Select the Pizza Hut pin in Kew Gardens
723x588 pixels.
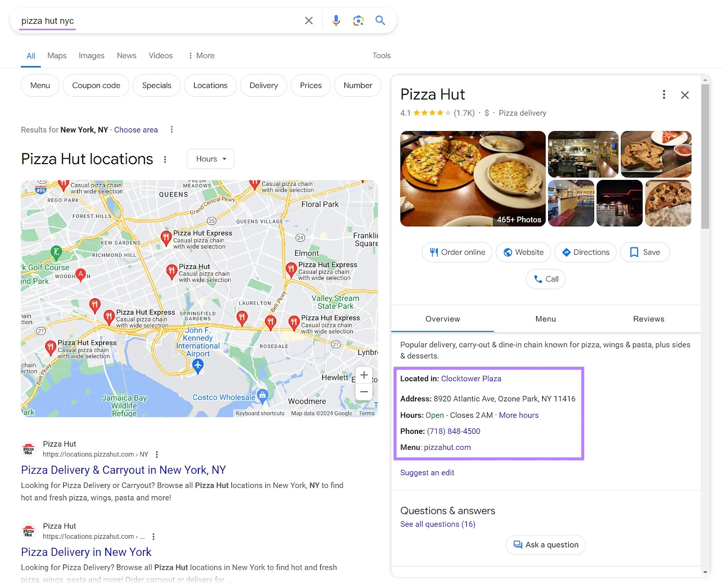pyautogui.click(x=166, y=238)
